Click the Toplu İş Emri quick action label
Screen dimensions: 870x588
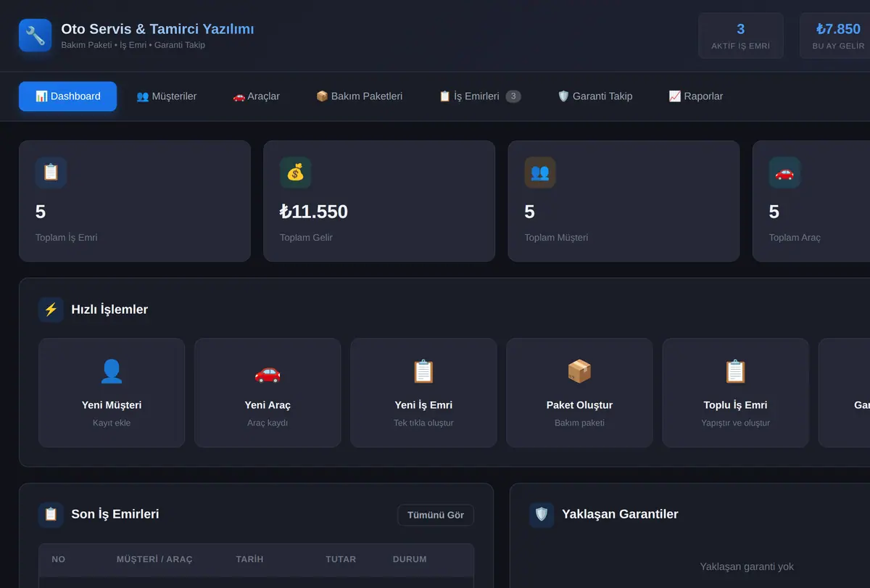[x=735, y=405]
